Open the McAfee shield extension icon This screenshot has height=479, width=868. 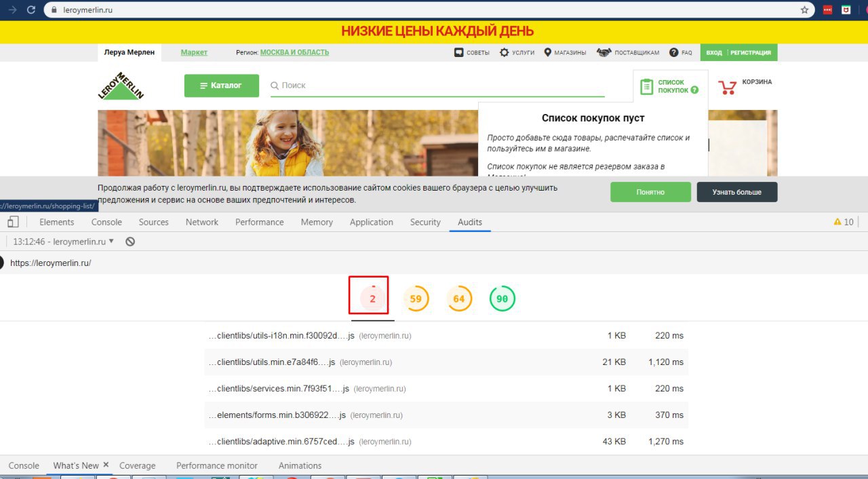[x=846, y=10]
